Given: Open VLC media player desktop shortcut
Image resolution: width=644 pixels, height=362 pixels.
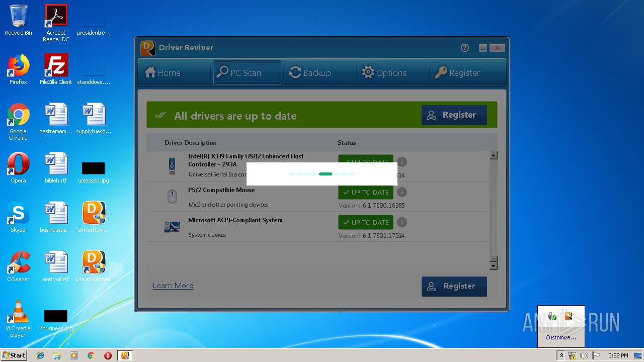Looking at the screenshot, I should [18, 319].
